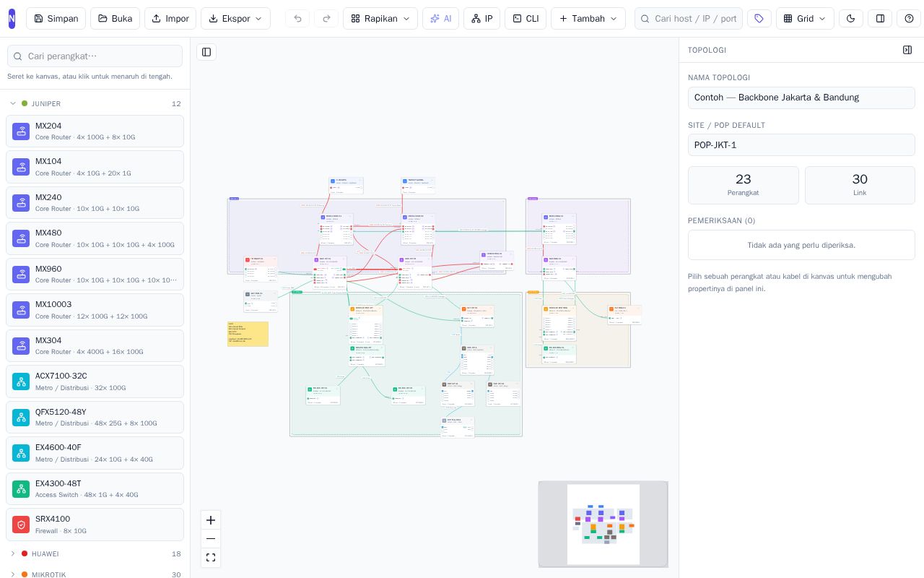The height and width of the screenshot is (578, 924).
Task: Collapse the Topologi properties panel
Action: (907, 50)
